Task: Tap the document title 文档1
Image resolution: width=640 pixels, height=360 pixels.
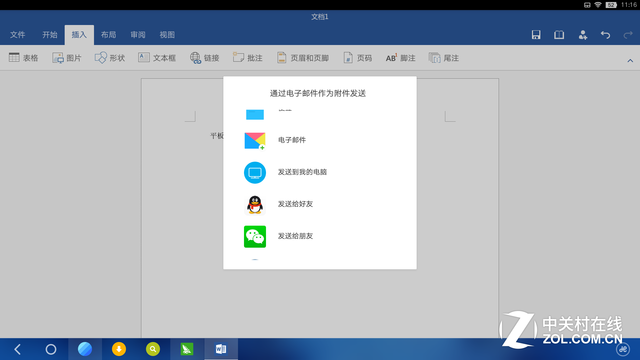Action: 320,17
